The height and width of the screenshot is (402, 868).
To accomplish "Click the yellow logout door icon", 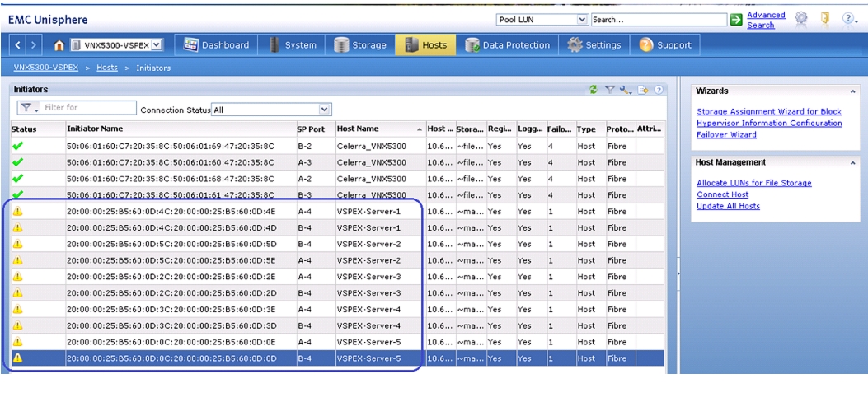I will point(825,19).
